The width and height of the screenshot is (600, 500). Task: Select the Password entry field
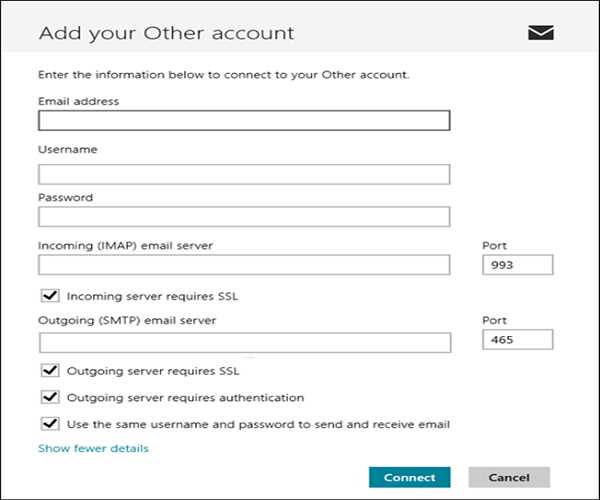[244, 217]
